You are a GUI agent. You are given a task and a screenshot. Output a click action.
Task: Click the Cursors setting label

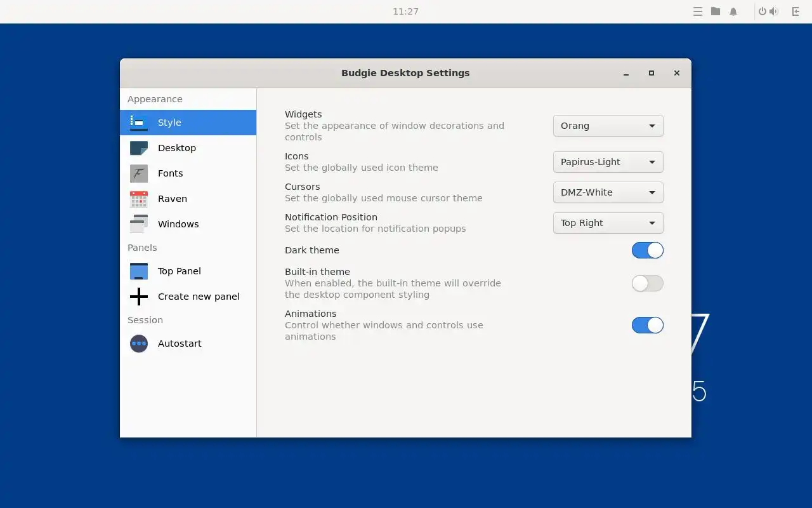click(303, 187)
